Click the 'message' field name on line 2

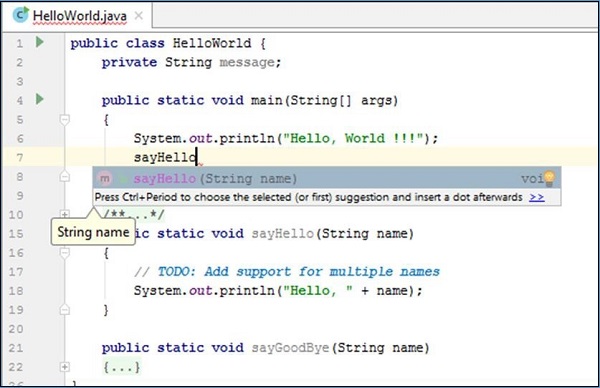pos(247,62)
